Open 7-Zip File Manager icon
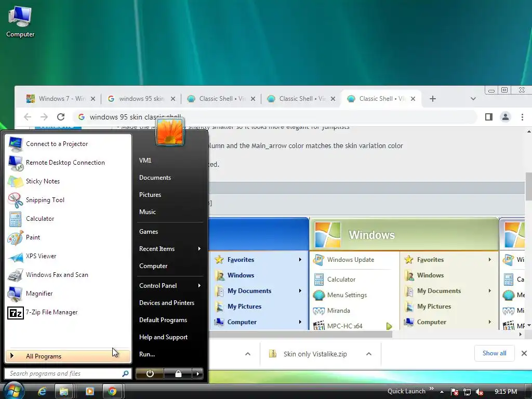This screenshot has height=399, width=532. click(15, 312)
